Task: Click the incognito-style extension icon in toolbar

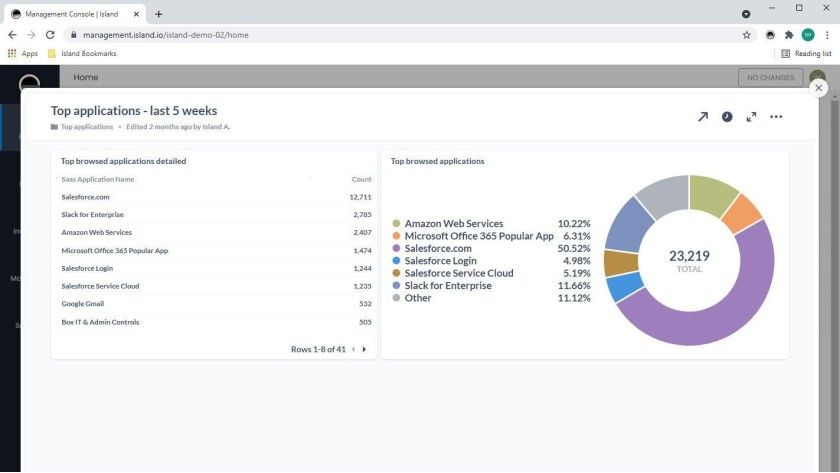Action: [x=770, y=35]
